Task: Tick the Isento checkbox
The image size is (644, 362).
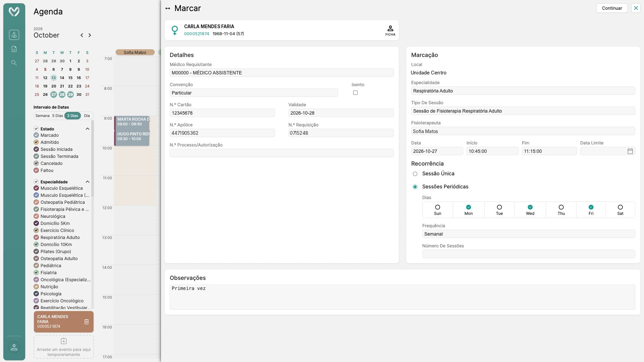Action: point(355,93)
